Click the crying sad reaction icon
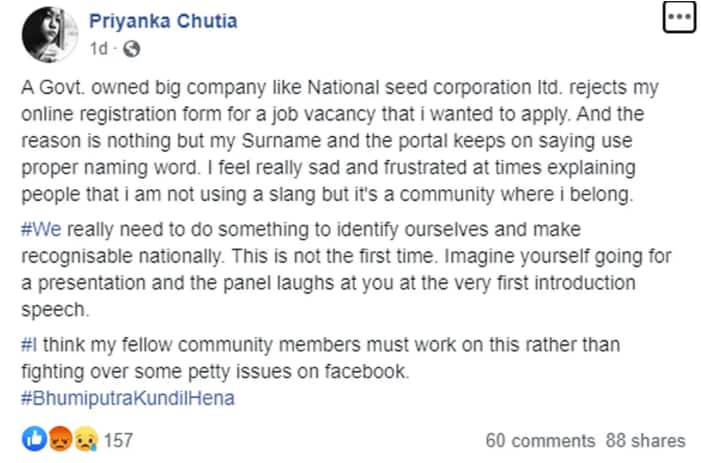The image size is (701, 463). coord(86,439)
